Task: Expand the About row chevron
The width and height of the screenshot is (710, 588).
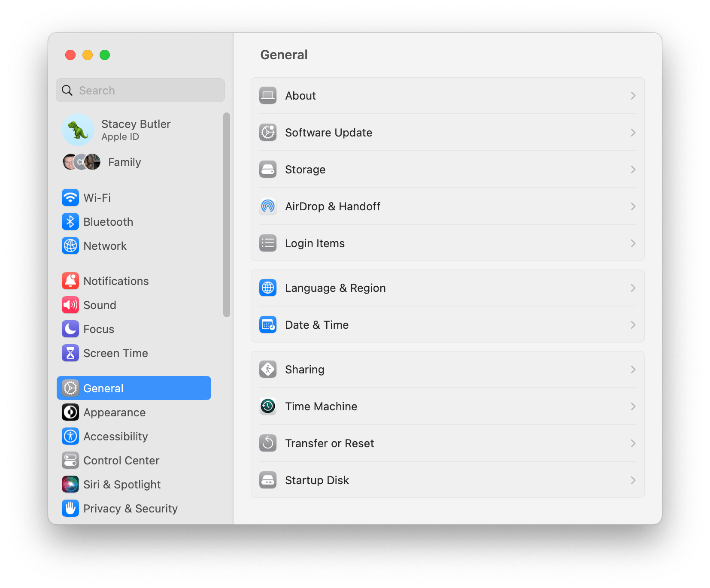Action: (x=633, y=95)
